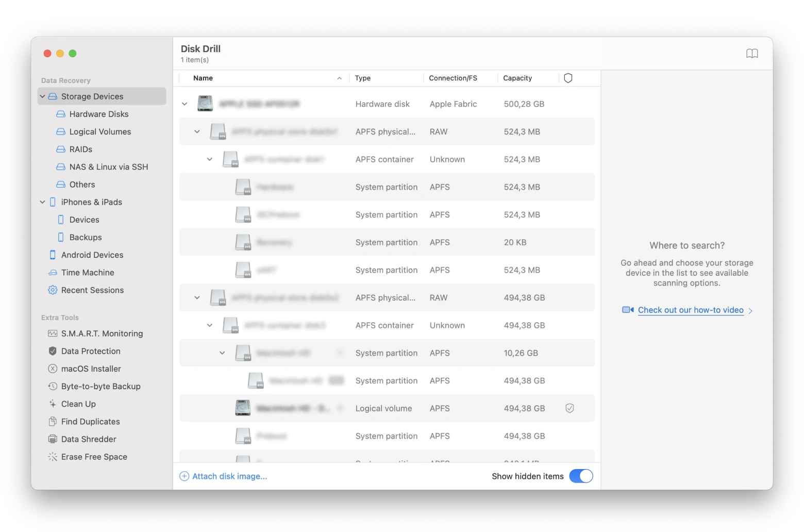The image size is (804, 532).
Task: Click Attach disk image button
Action: point(223,476)
